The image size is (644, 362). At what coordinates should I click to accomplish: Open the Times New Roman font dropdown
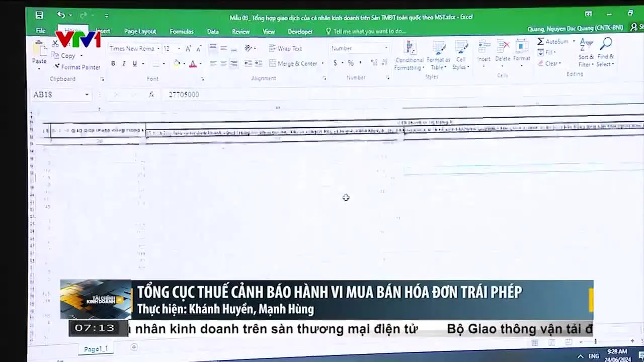(x=158, y=49)
